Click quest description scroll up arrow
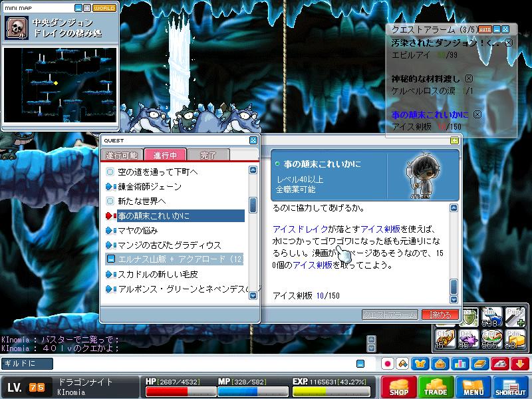 454,208
